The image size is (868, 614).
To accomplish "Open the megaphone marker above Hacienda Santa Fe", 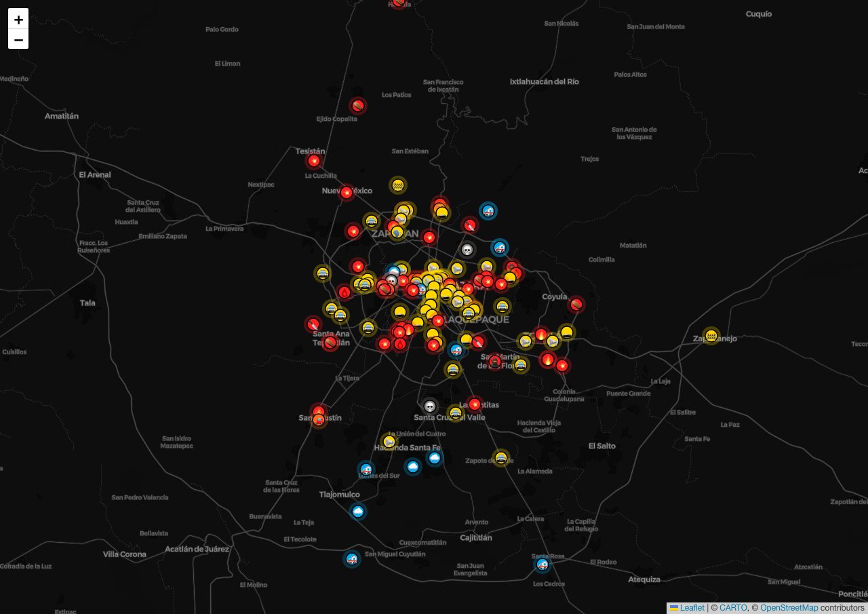I will click(389, 442).
